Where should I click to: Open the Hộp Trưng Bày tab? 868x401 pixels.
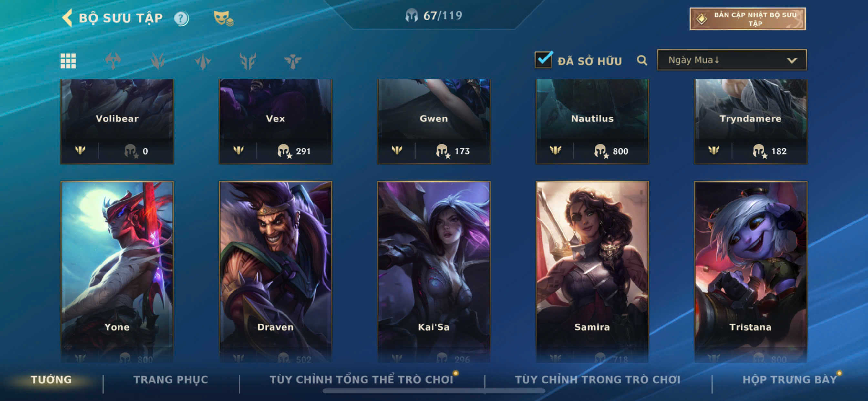[790, 379]
